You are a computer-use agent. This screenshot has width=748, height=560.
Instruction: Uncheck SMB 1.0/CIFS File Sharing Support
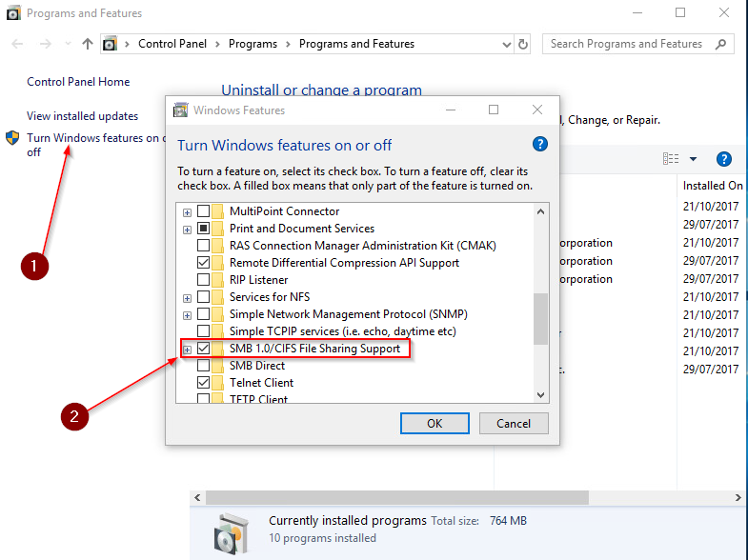tap(203, 348)
